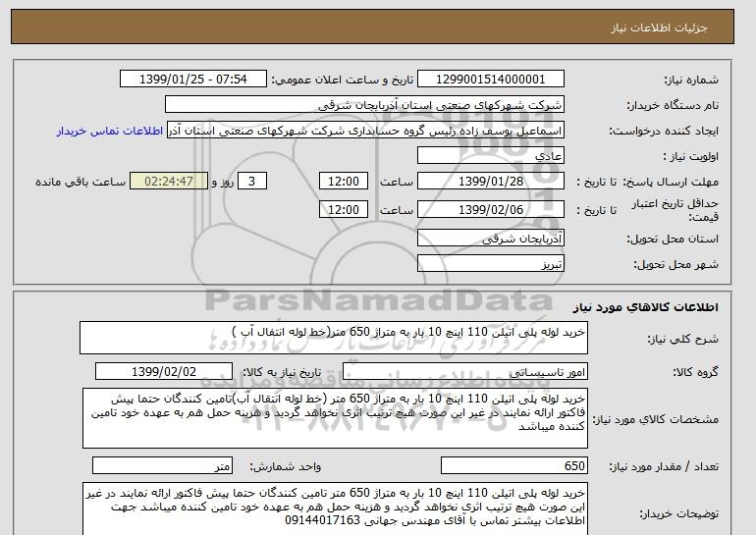Click the label شرح کلی نیاز
756x535 pixels.
point(682,339)
